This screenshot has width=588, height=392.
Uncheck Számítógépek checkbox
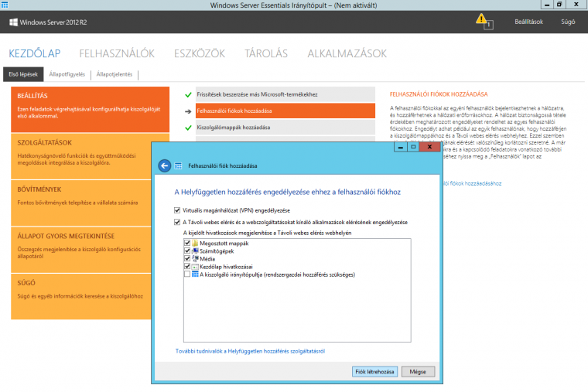click(x=187, y=251)
